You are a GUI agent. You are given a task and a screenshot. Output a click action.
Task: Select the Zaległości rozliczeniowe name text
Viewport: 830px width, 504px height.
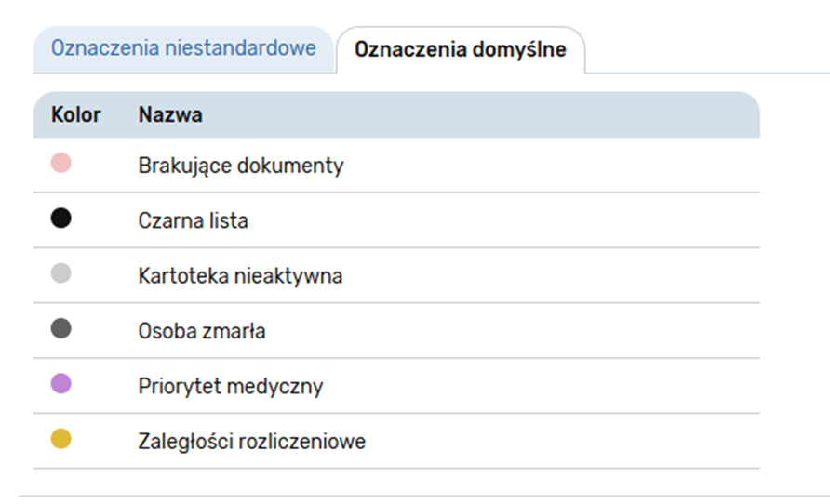coord(251,441)
